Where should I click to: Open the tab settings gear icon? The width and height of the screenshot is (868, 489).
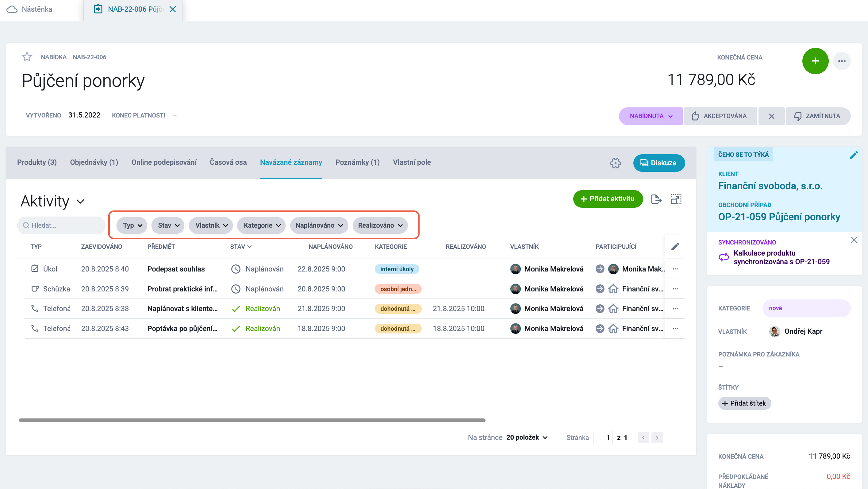[x=615, y=163]
